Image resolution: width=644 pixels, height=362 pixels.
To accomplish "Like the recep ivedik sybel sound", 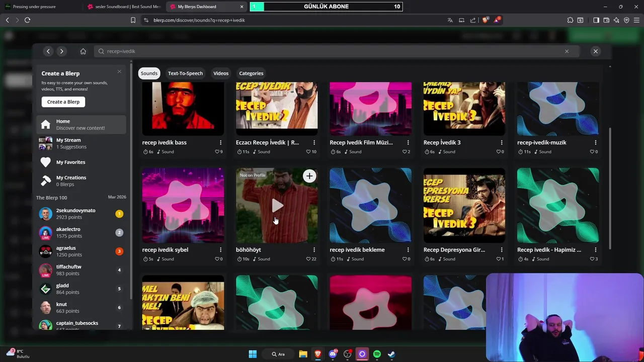I will tap(218, 259).
